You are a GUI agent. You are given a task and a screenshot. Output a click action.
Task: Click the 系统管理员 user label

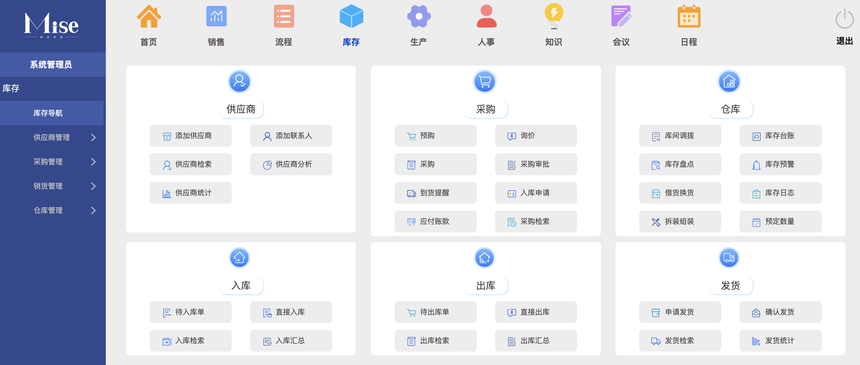click(x=50, y=65)
